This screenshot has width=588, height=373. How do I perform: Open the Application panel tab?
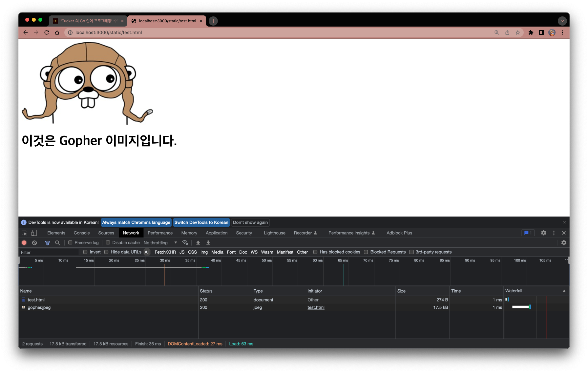[217, 233]
